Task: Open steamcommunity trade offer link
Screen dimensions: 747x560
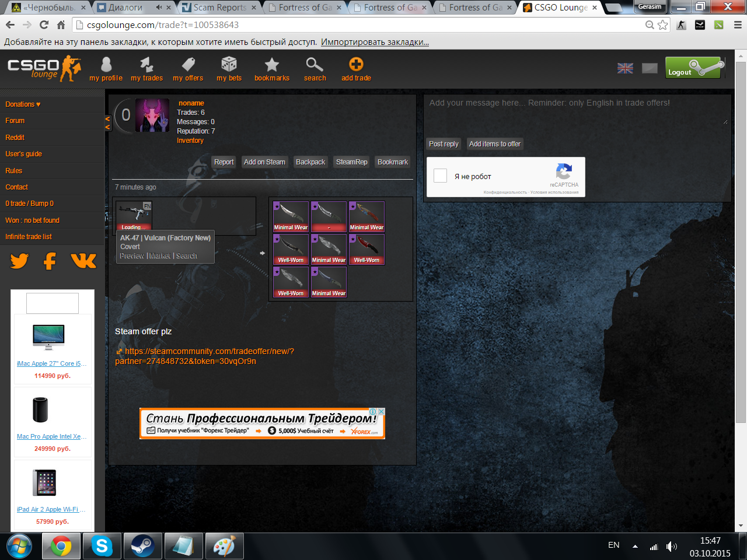Action: coord(204,356)
